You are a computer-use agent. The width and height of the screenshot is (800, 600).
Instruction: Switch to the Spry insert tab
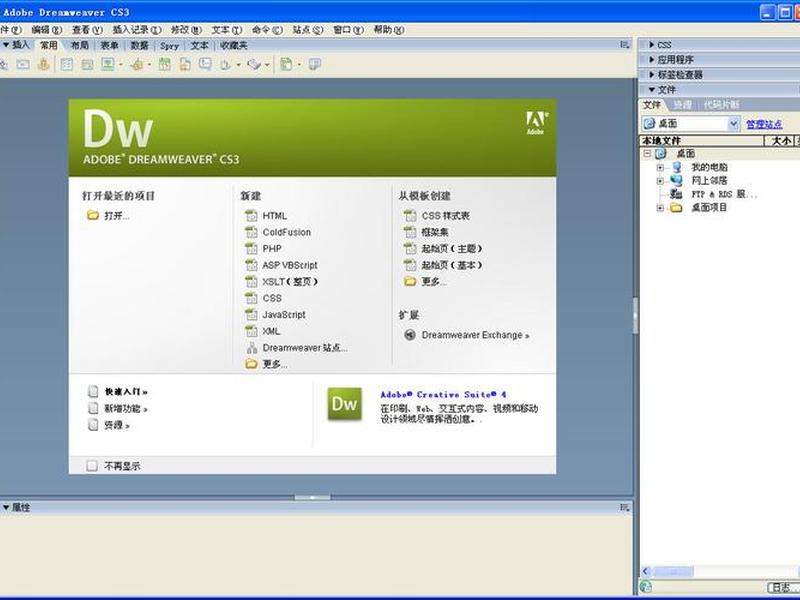pos(169,45)
